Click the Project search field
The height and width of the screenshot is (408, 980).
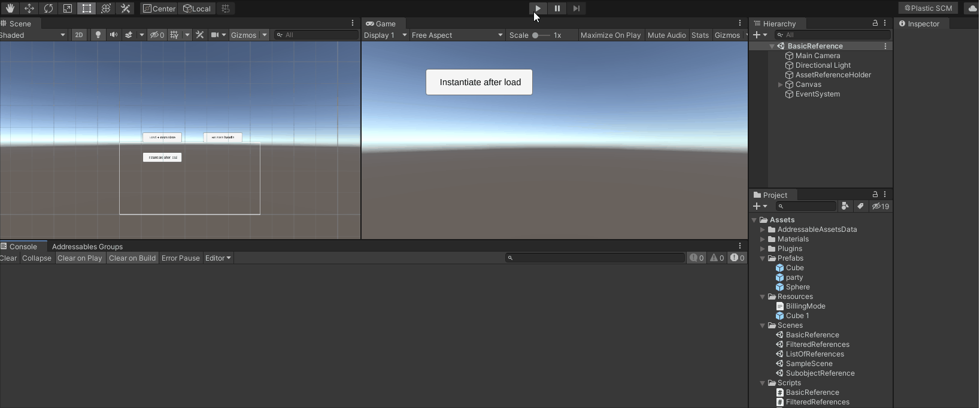[x=806, y=206]
